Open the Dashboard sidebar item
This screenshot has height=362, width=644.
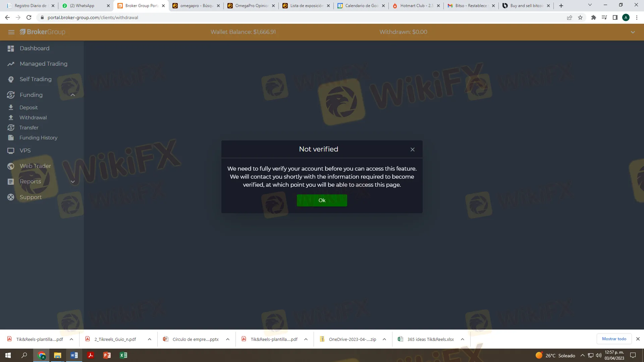34,48
